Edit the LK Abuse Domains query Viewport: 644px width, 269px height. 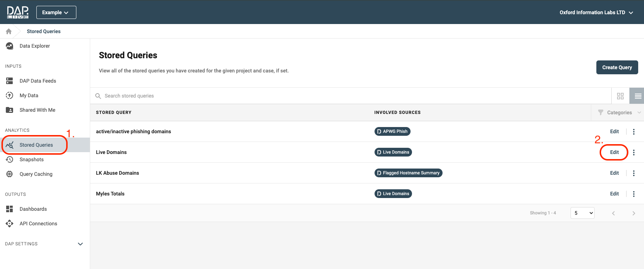point(614,173)
